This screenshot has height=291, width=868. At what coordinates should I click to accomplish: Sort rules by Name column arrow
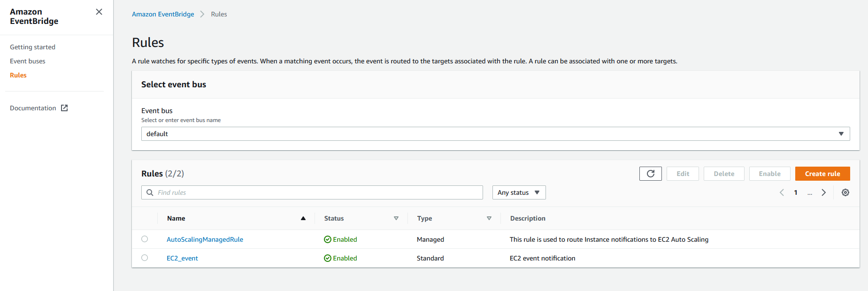[x=303, y=218]
